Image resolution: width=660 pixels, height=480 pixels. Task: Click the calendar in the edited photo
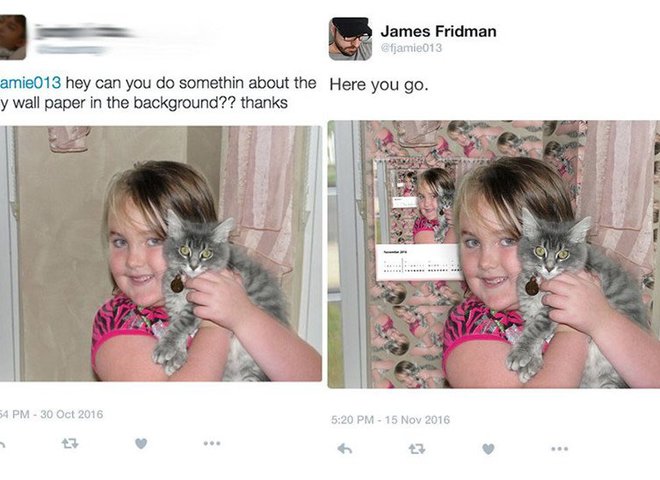coord(419,262)
